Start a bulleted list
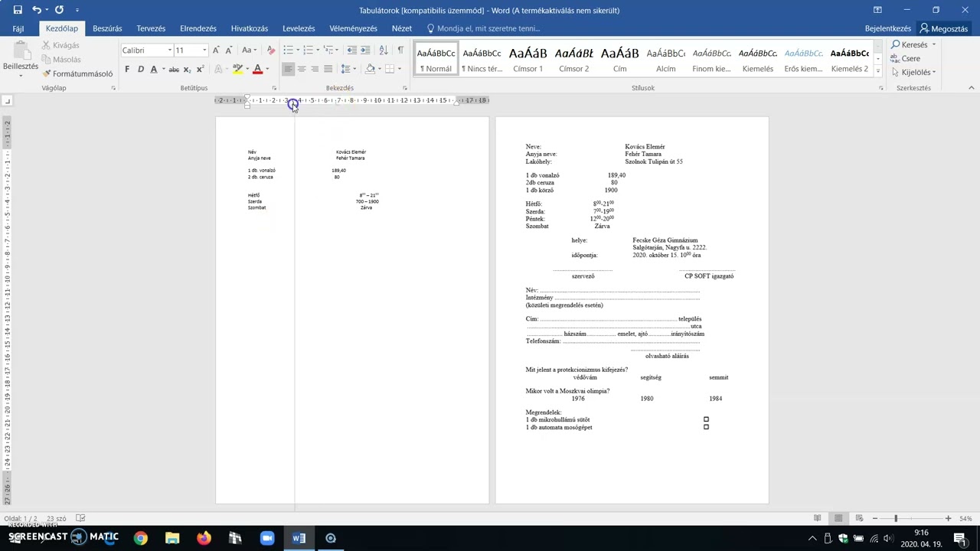Image resolution: width=980 pixels, height=551 pixels. (288, 50)
